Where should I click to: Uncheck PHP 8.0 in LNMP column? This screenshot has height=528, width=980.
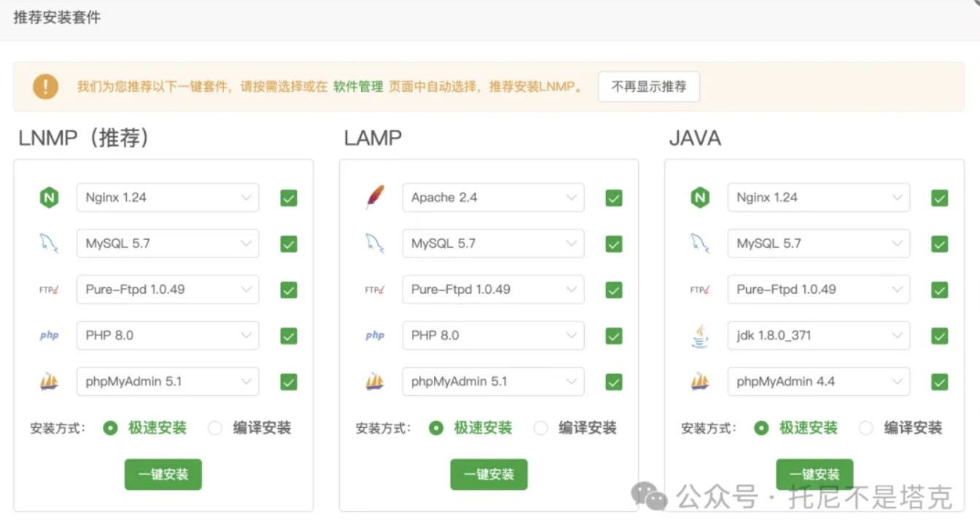289,336
